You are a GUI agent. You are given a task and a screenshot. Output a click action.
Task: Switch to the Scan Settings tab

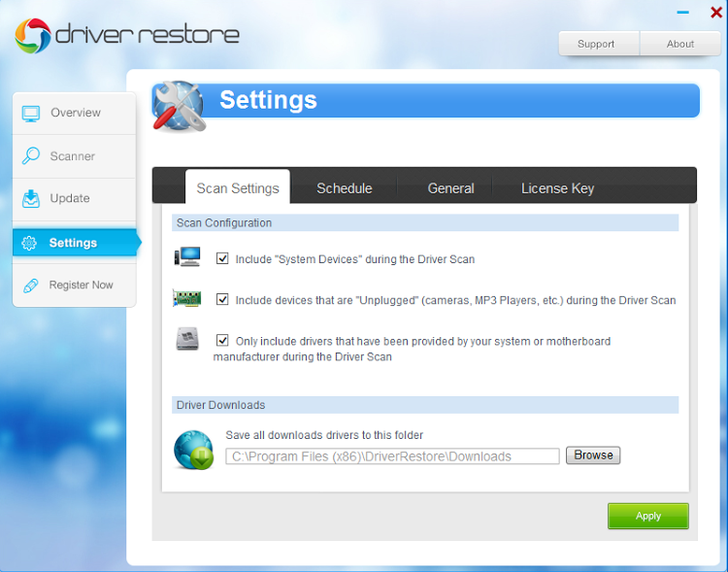[238, 187]
